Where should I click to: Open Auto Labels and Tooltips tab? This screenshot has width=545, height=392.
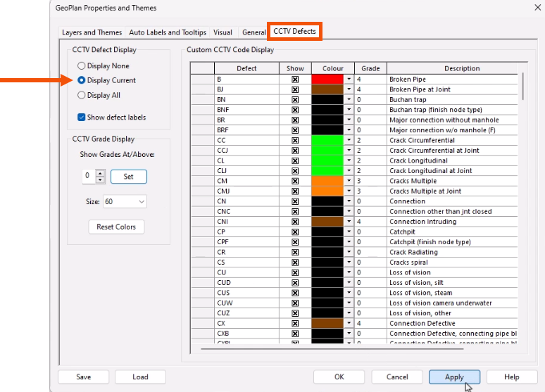point(168,32)
